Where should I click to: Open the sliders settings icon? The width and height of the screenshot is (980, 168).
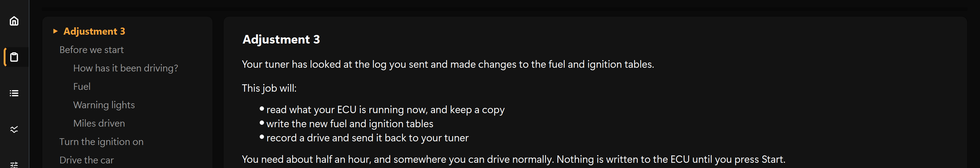pyautogui.click(x=14, y=165)
